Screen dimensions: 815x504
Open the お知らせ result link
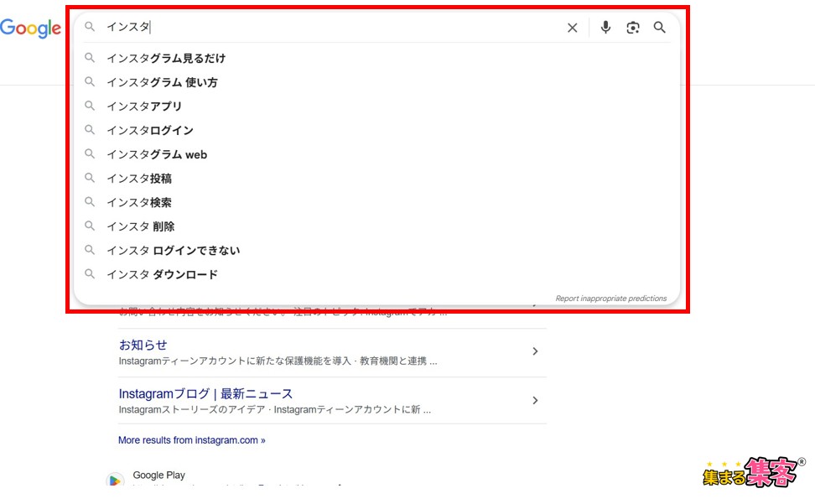(143, 345)
